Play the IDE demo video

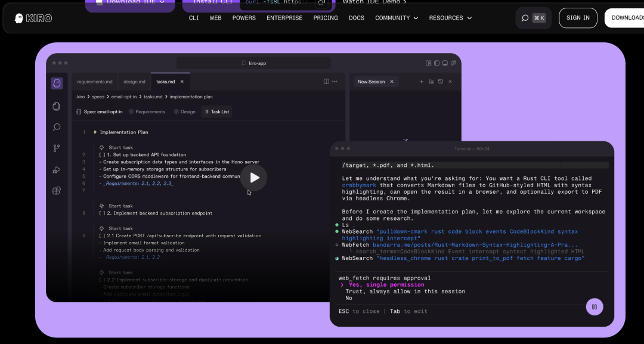pyautogui.click(x=254, y=178)
